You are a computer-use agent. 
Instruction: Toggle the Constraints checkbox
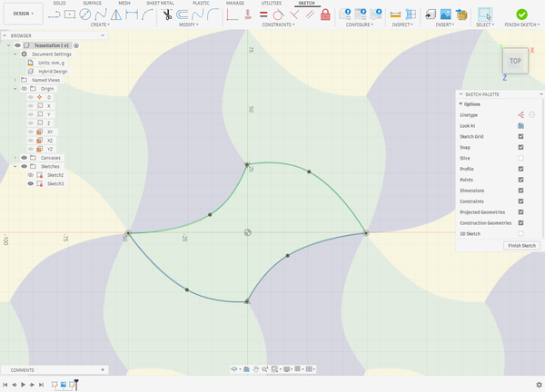click(520, 201)
